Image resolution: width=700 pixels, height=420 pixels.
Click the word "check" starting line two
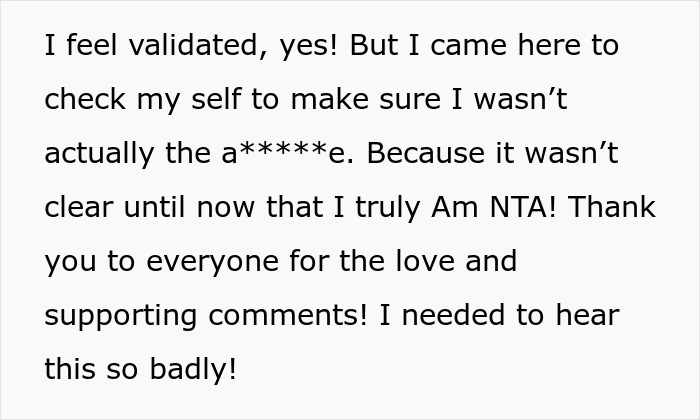coord(86,102)
